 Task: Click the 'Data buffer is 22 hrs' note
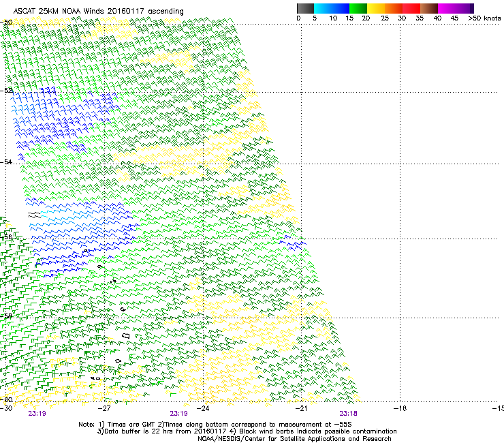[247, 431]
